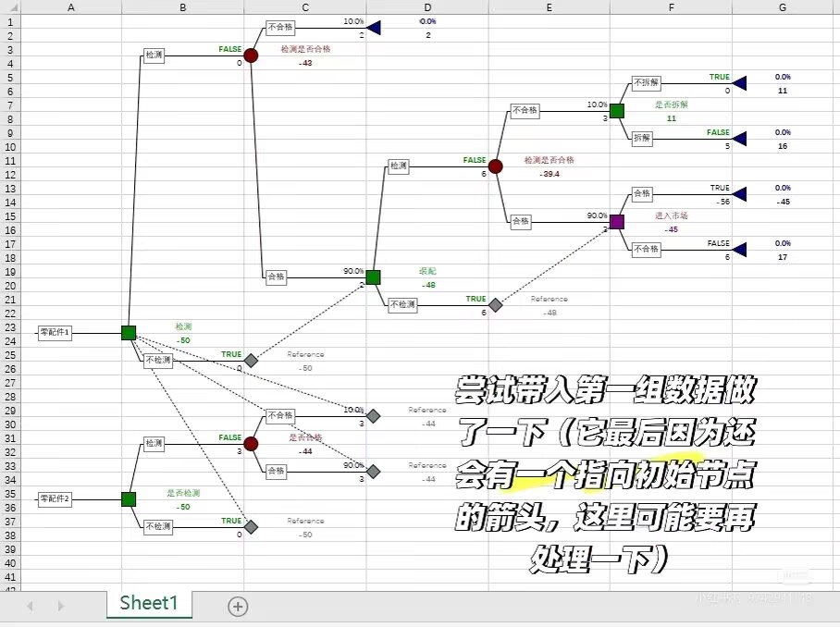
Task: Select column C header
Action: click(x=304, y=7)
